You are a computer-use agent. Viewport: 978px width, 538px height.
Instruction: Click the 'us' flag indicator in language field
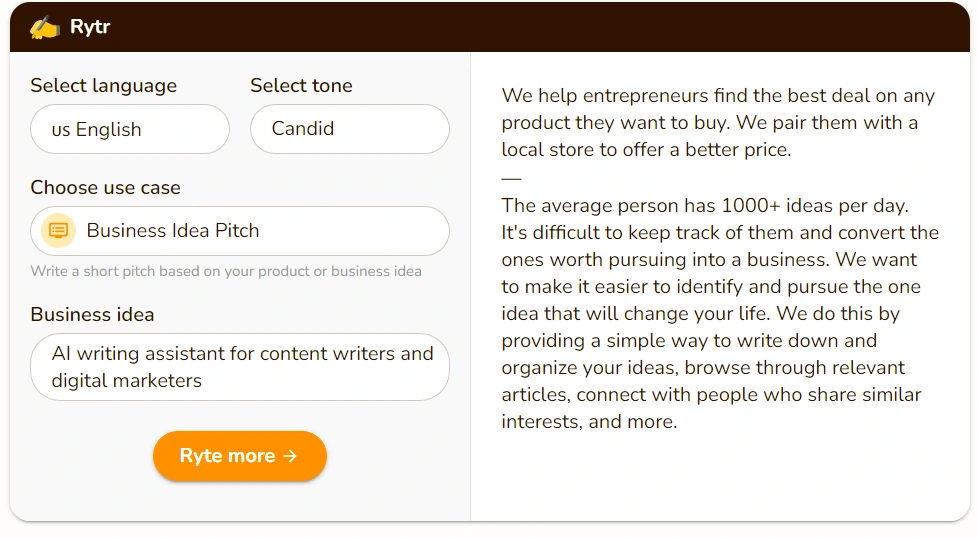tap(61, 130)
